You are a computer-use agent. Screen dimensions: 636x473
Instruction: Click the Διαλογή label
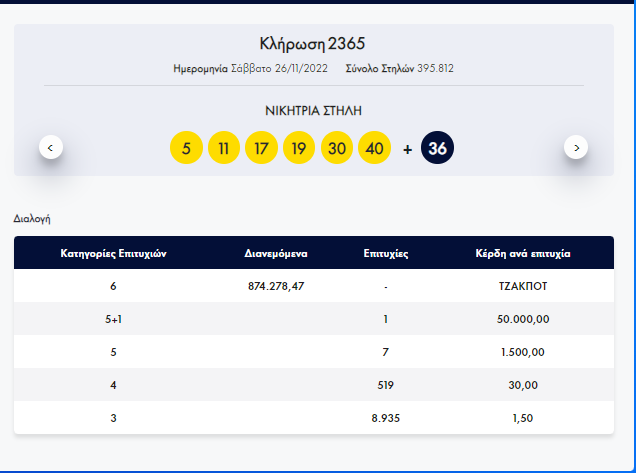32,217
